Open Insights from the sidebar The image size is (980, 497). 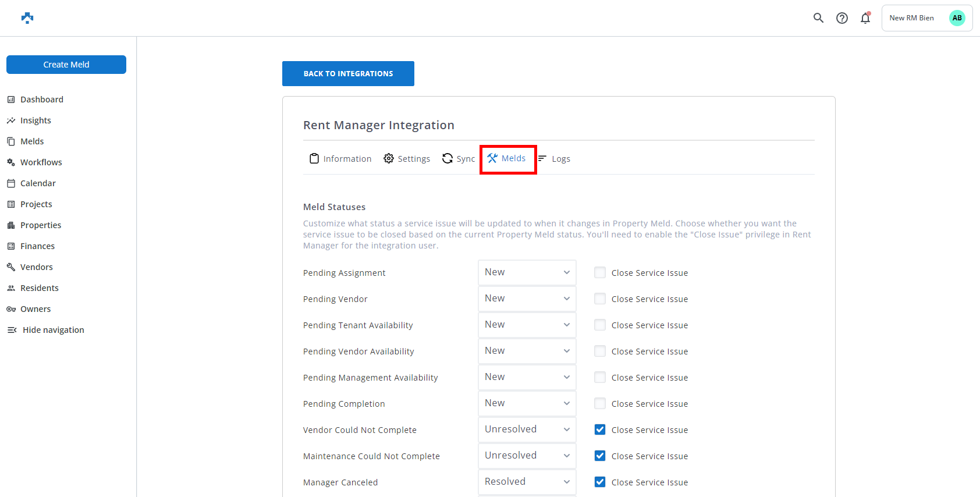35,120
